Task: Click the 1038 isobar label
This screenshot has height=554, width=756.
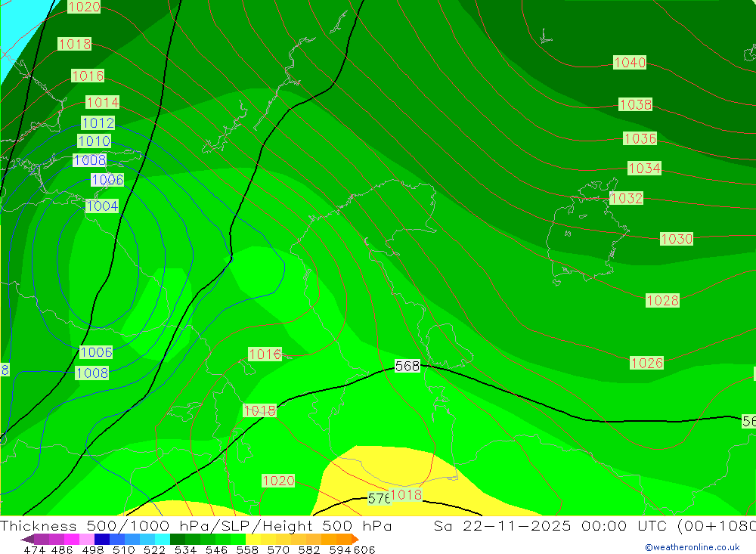Action: pyautogui.click(x=636, y=104)
